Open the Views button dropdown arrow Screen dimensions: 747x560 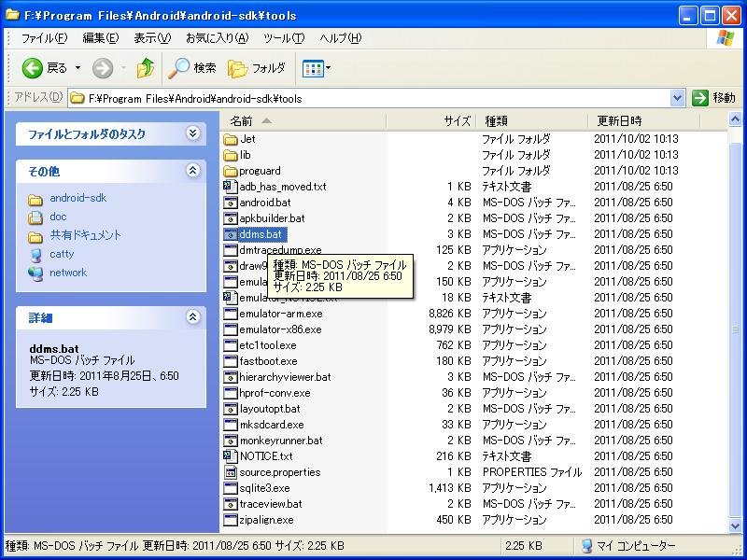click(x=329, y=68)
